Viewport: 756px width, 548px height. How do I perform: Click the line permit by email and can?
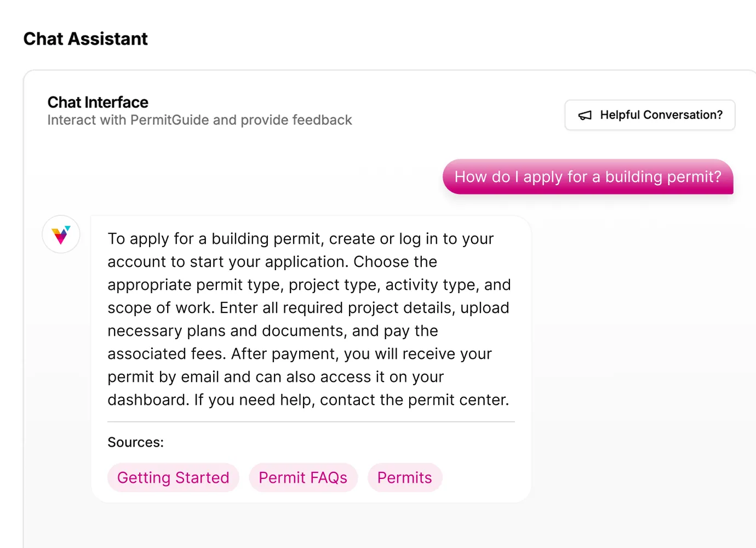coord(276,377)
